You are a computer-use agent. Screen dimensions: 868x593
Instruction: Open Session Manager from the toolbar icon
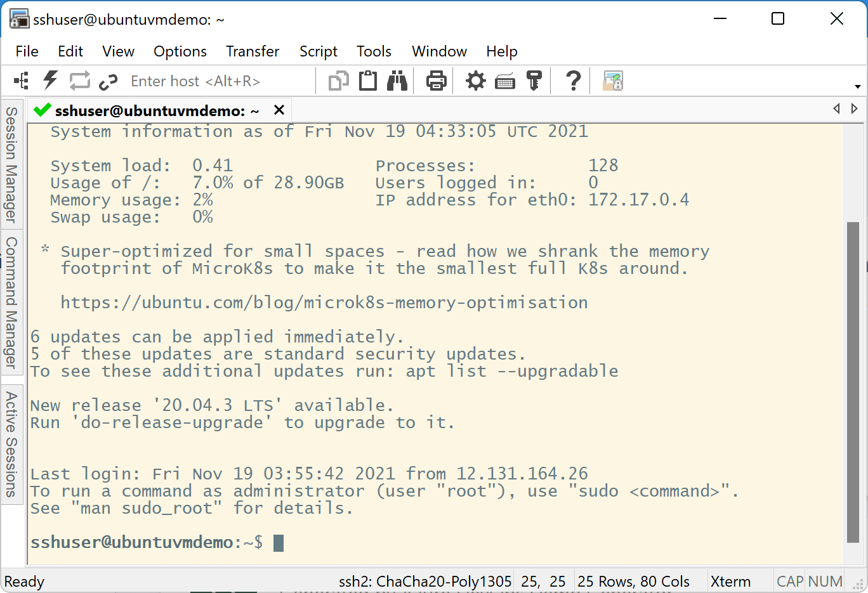[x=22, y=81]
